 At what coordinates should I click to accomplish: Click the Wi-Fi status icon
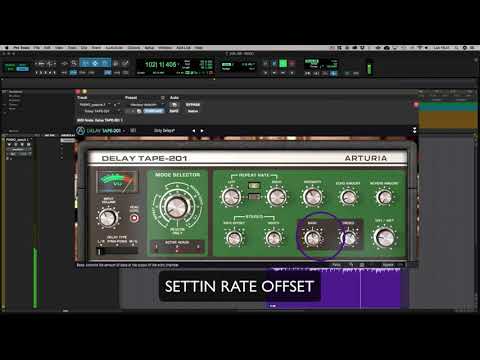(x=420, y=48)
